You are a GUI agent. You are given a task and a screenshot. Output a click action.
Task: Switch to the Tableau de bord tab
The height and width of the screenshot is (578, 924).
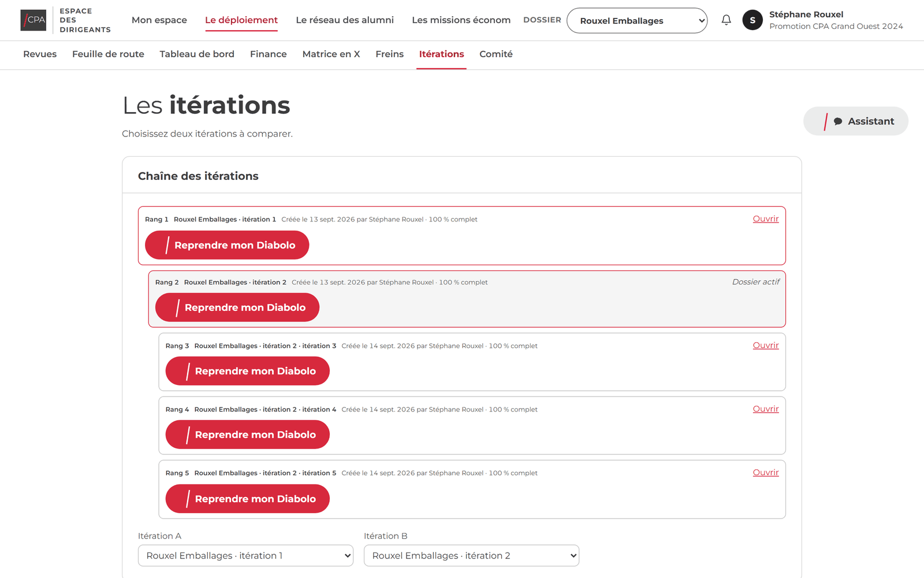coord(197,54)
